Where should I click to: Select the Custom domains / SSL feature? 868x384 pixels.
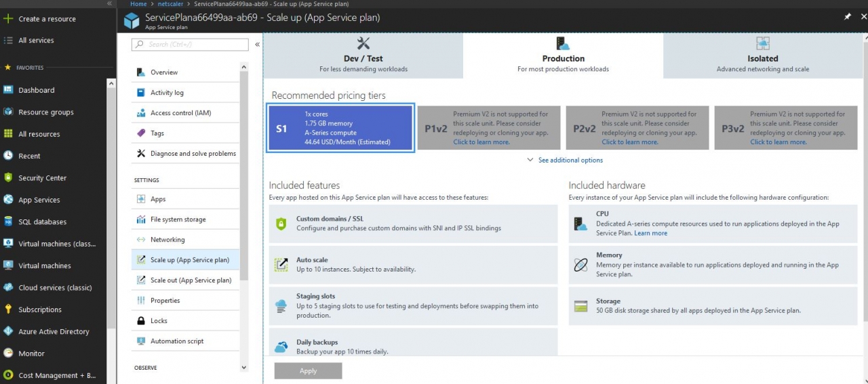413,223
